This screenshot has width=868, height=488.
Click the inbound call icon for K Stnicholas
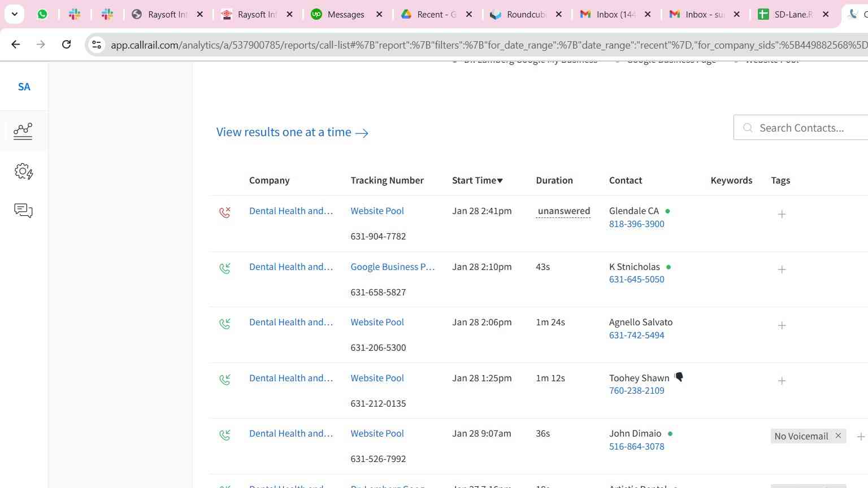[x=225, y=268]
